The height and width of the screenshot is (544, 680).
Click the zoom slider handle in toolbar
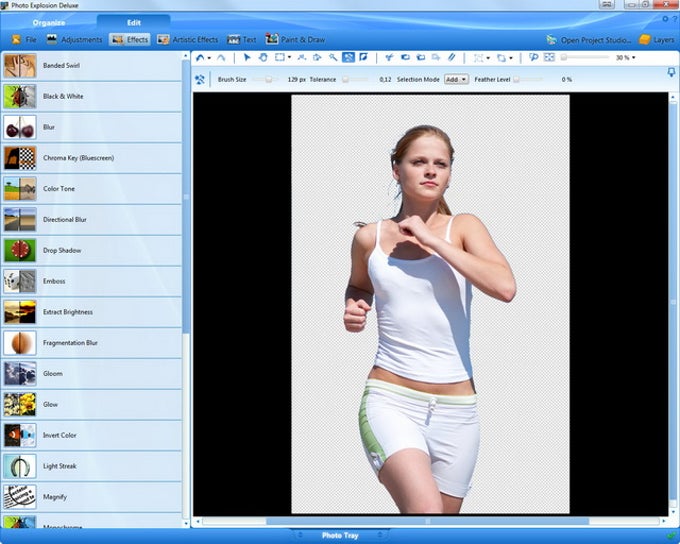pos(564,57)
